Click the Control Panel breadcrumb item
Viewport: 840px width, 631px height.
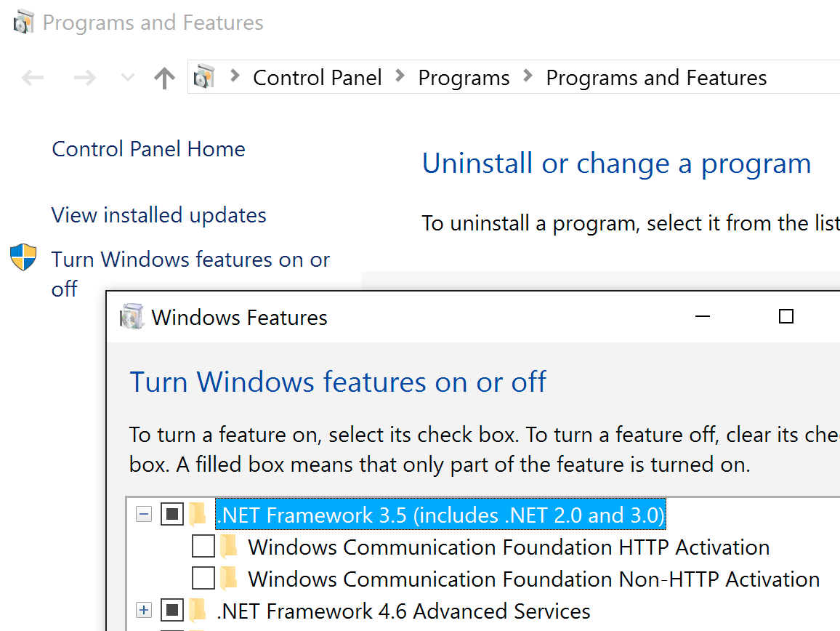tap(317, 78)
